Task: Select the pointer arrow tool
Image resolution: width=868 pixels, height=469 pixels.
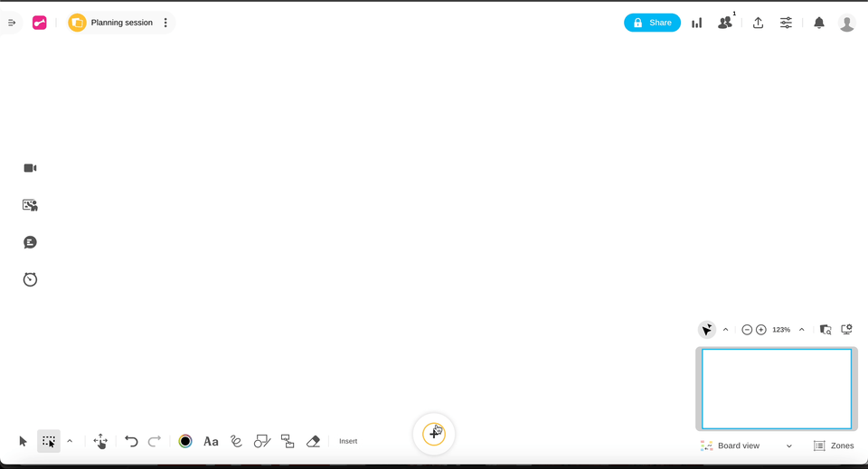Action: coord(23,441)
